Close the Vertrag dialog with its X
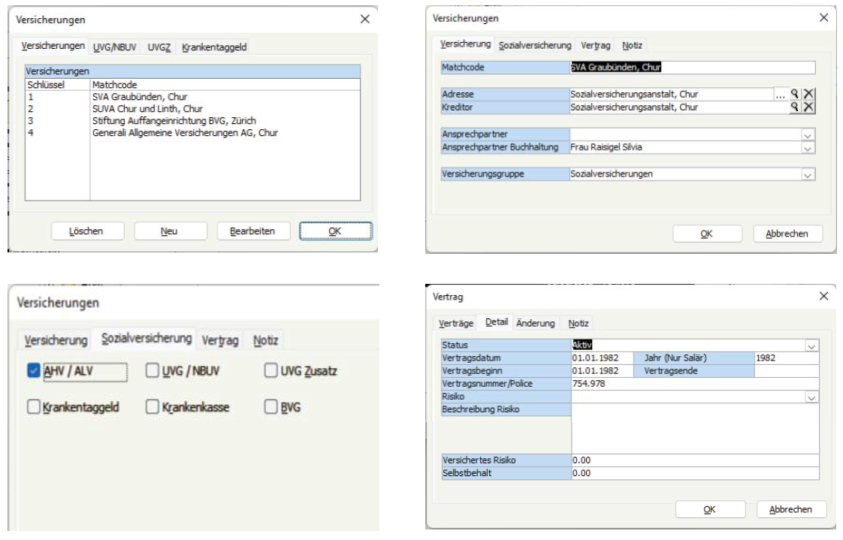This screenshot has width=843, height=540. coord(824,296)
